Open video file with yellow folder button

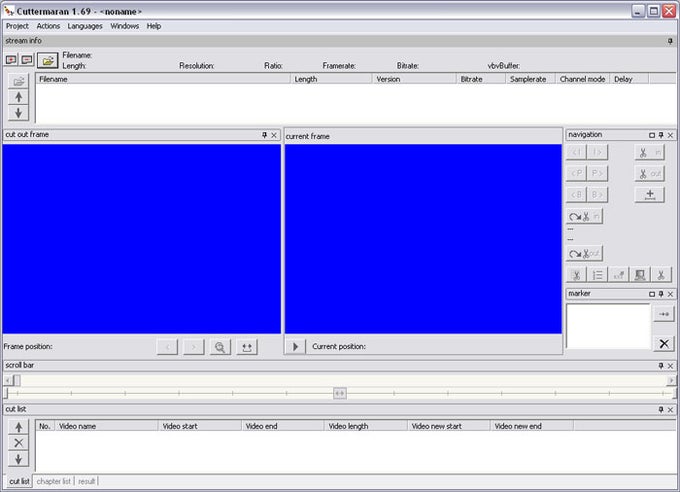coord(48,60)
